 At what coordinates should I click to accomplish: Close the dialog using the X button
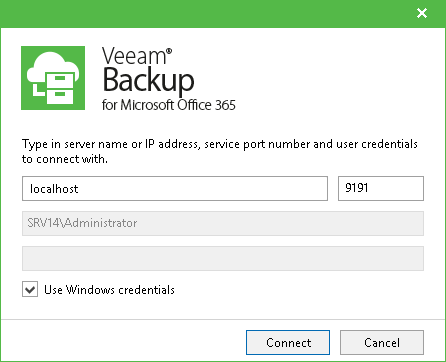coord(422,13)
